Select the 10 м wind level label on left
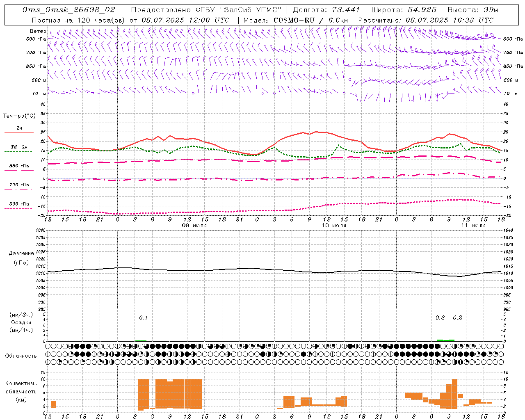The height and width of the screenshot is (420, 525). point(39,94)
